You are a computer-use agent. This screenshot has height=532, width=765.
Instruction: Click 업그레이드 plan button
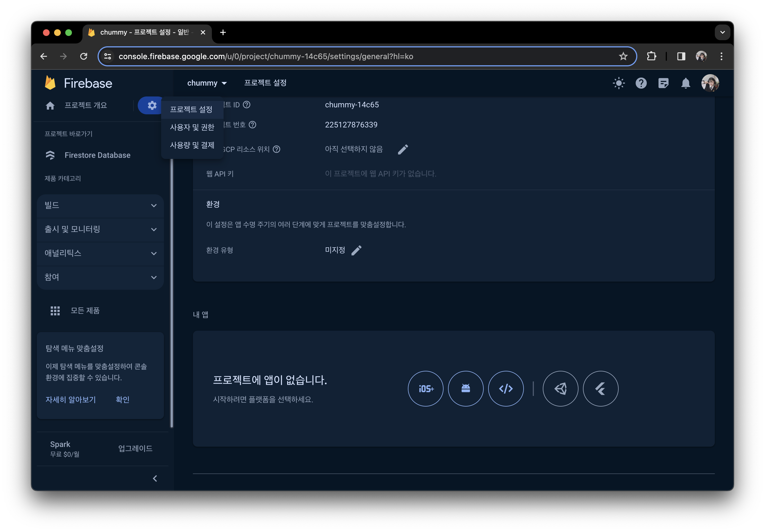pos(135,449)
